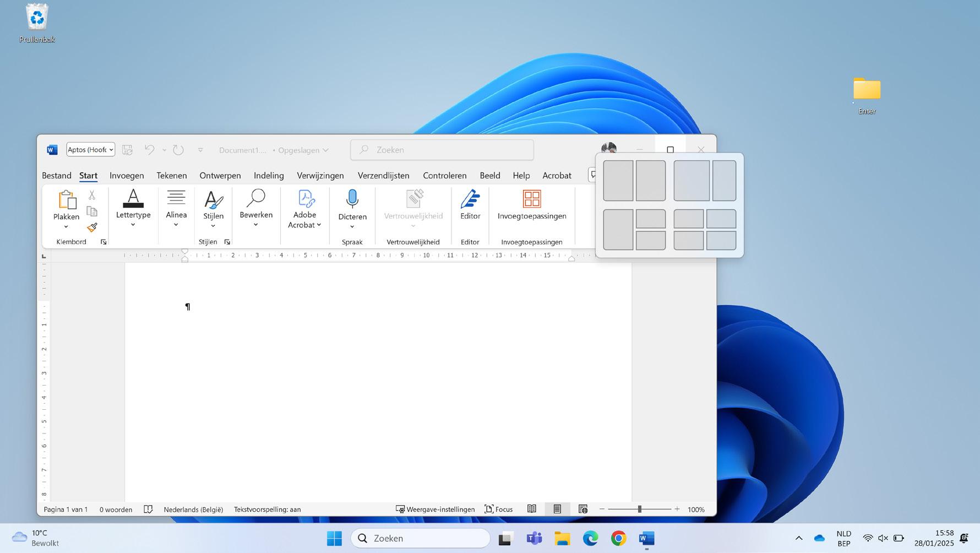
Task: Open the Klembord dialog launcher
Action: [104, 242]
